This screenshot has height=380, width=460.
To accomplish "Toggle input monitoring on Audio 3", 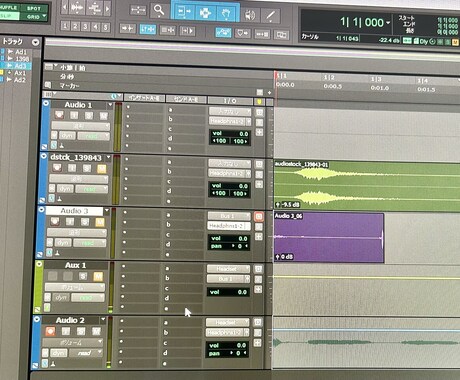I will tap(70, 221).
